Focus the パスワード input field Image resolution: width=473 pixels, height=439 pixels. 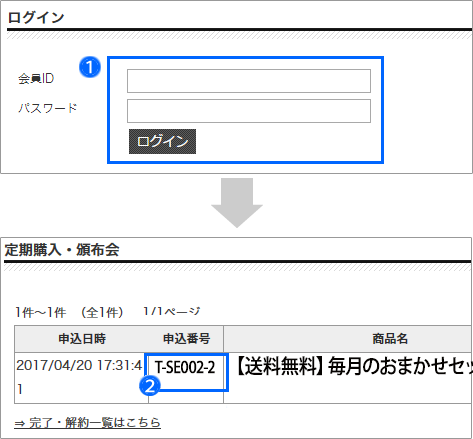(x=249, y=111)
